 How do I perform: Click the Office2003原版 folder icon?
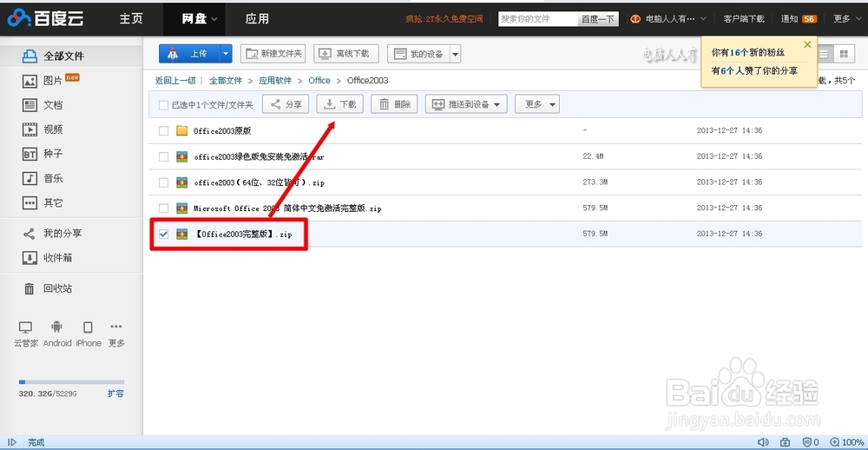(x=181, y=131)
